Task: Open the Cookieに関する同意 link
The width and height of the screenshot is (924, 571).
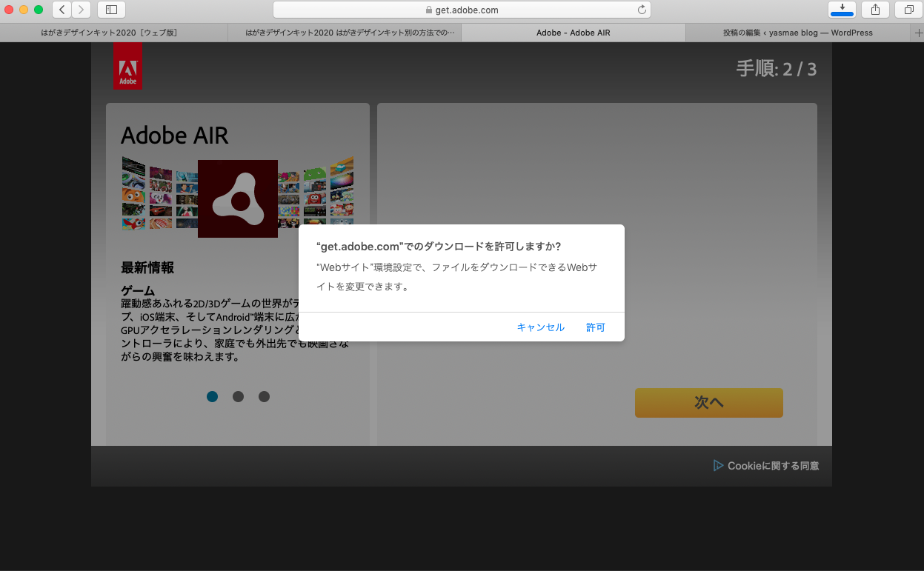Action: (774, 466)
